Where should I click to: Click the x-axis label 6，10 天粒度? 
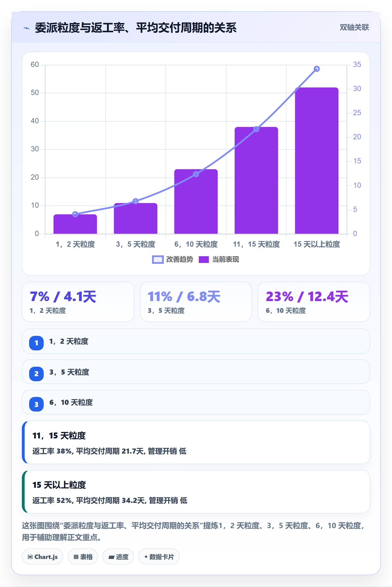pyautogui.click(x=196, y=244)
